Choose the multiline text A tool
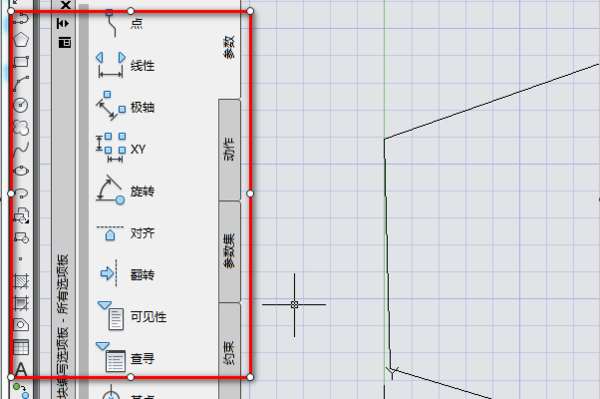600x399 pixels. 21,369
